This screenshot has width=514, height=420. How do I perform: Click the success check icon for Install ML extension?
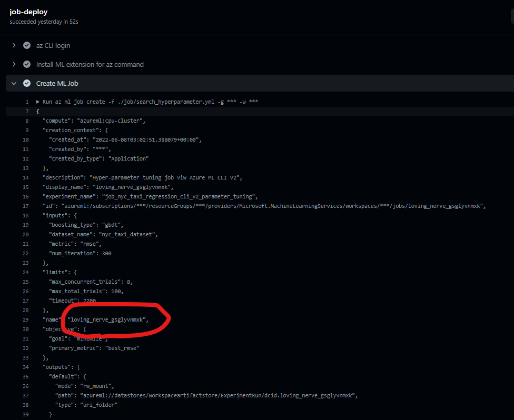(27, 65)
